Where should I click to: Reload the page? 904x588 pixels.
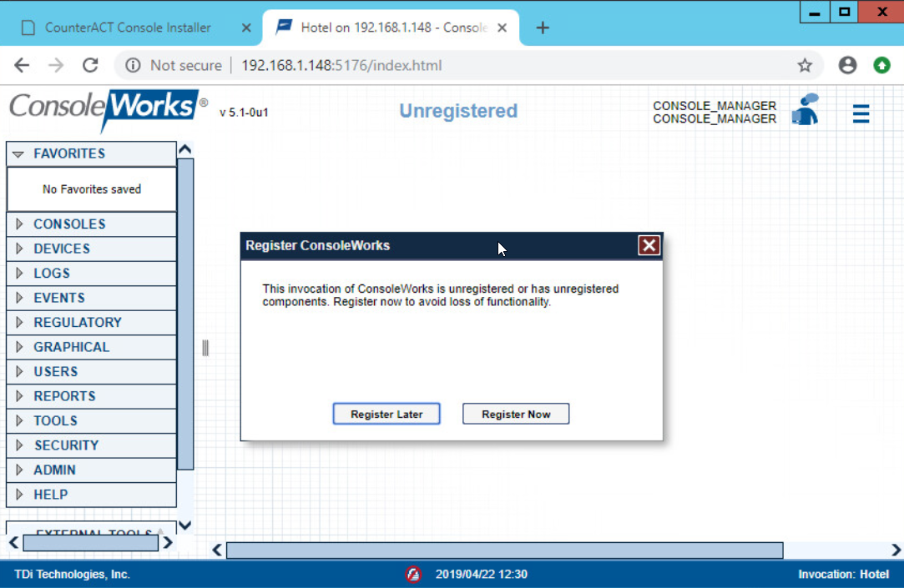pyautogui.click(x=90, y=65)
